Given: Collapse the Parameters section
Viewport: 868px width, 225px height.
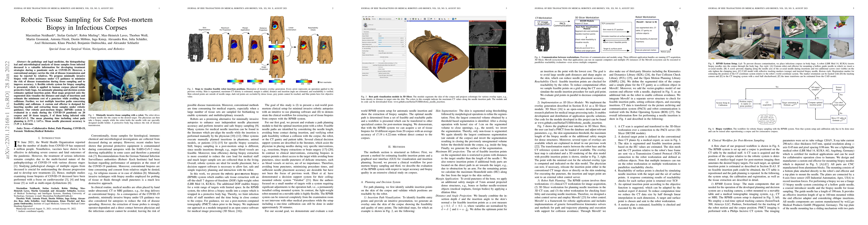Looking at the screenshot, I should (x=384, y=32).
